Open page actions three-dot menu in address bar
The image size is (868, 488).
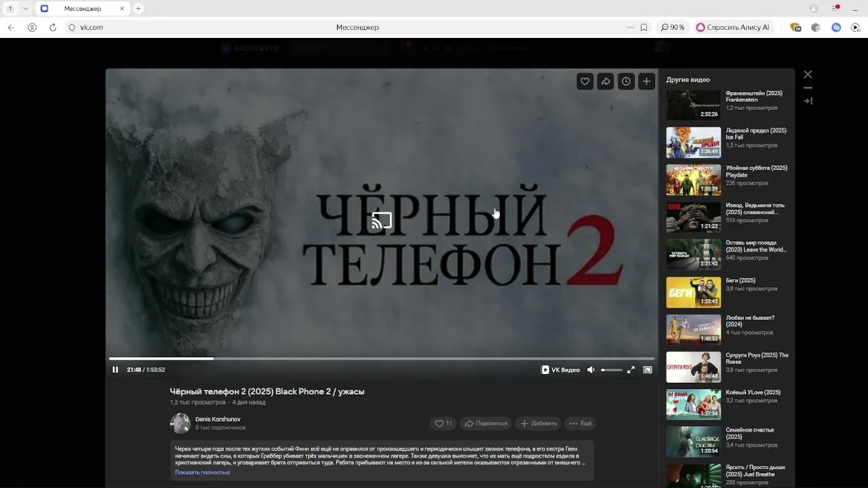pos(631,27)
